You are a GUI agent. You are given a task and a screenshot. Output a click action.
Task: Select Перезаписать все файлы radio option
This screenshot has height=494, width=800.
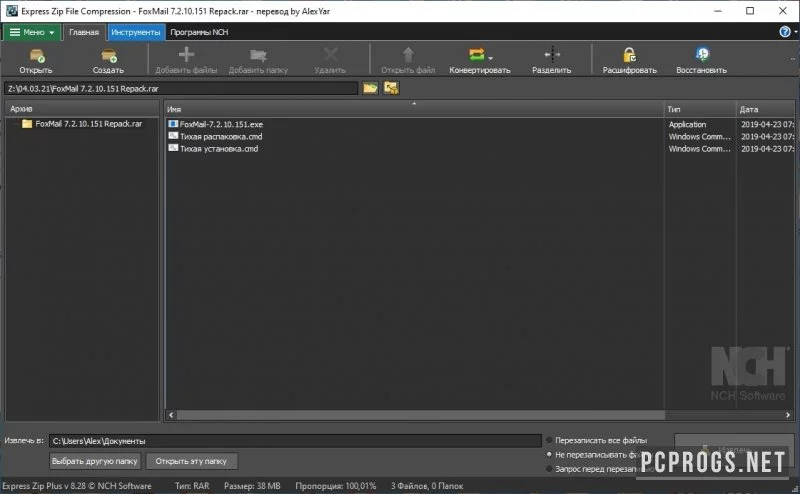(x=549, y=440)
